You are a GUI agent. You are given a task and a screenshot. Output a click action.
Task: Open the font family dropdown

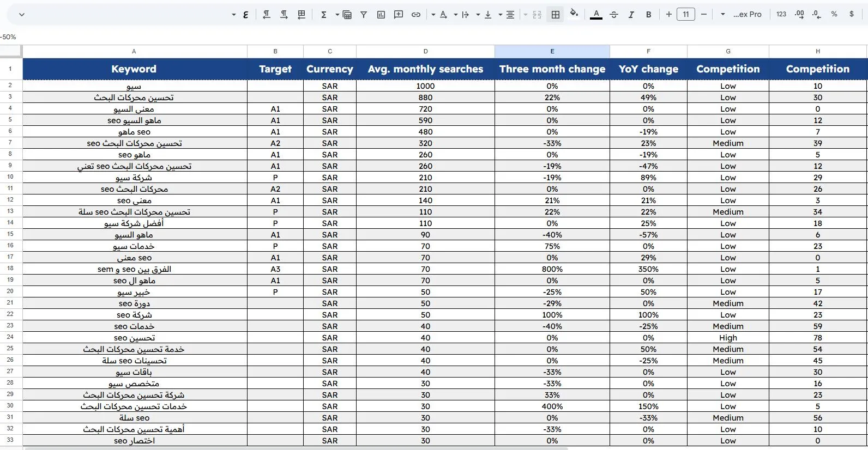tap(742, 15)
